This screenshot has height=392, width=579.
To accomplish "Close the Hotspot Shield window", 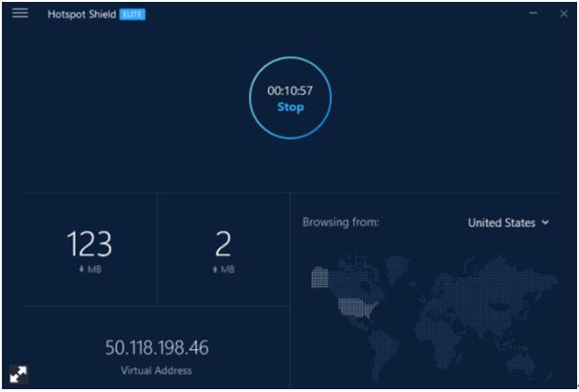I will click(x=564, y=13).
